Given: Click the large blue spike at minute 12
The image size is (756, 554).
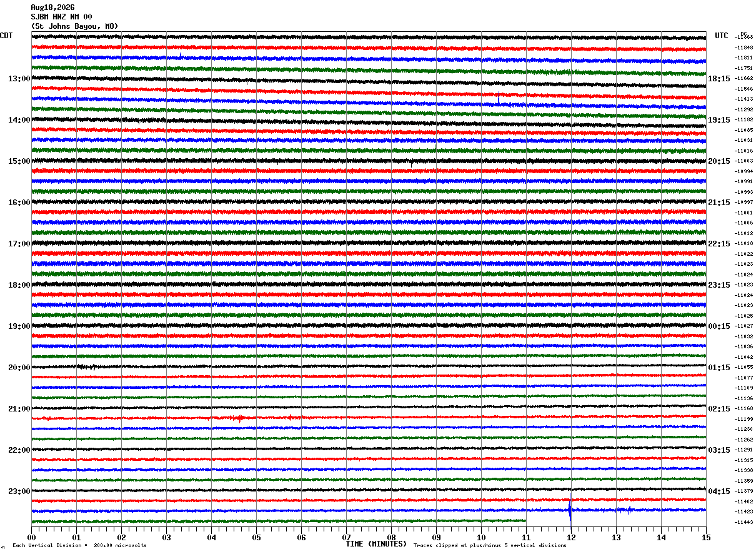Looking at the screenshot, I should click(570, 510).
